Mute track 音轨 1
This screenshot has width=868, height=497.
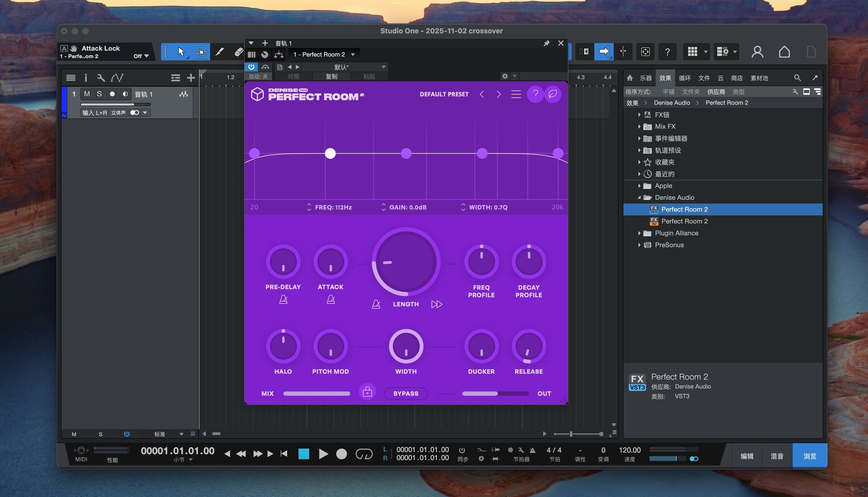tap(87, 94)
